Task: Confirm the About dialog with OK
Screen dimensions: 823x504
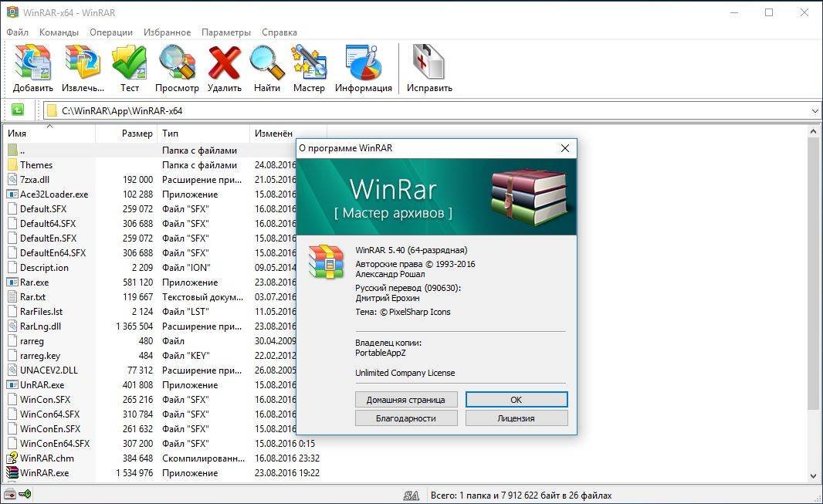Action: (x=516, y=400)
